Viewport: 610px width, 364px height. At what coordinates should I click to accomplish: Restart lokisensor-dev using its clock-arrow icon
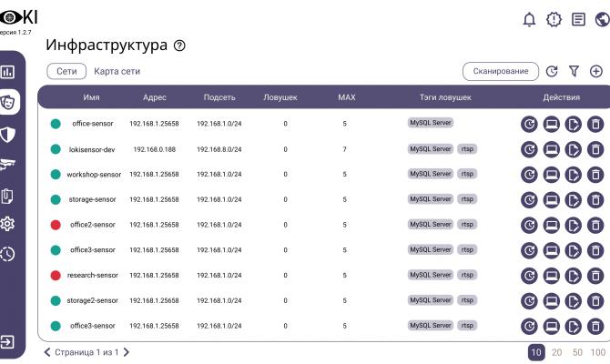(529, 149)
